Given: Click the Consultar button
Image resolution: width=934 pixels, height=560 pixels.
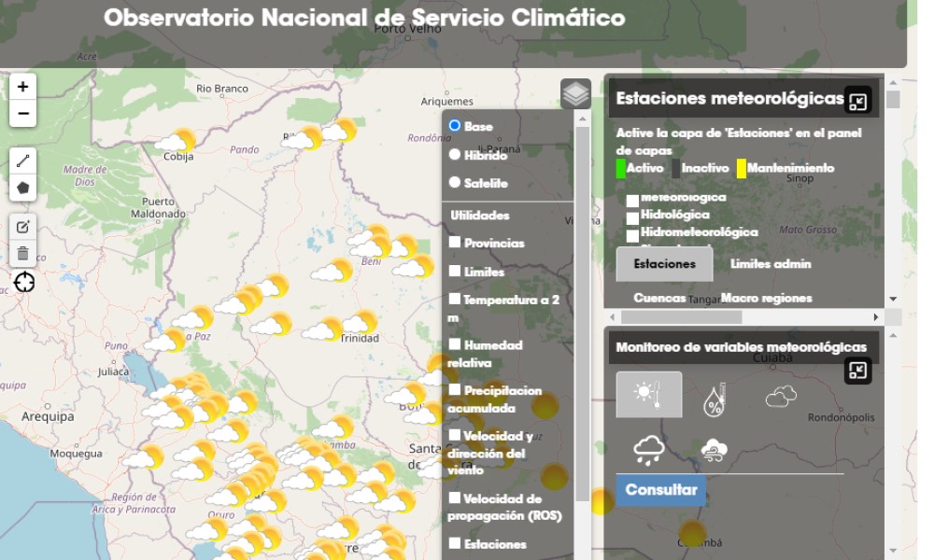Looking at the screenshot, I should [x=661, y=490].
